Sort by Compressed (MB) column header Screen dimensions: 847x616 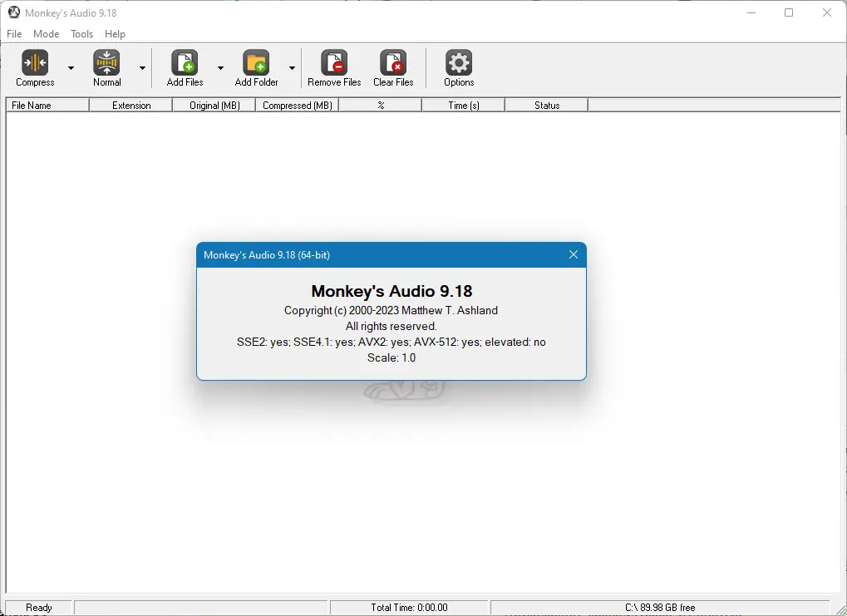point(297,106)
